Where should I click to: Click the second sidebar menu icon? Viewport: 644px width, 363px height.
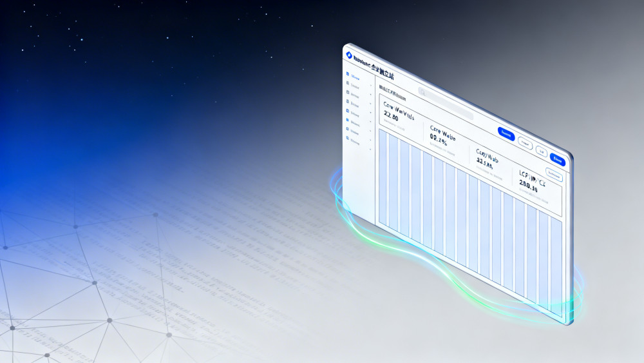point(348,84)
